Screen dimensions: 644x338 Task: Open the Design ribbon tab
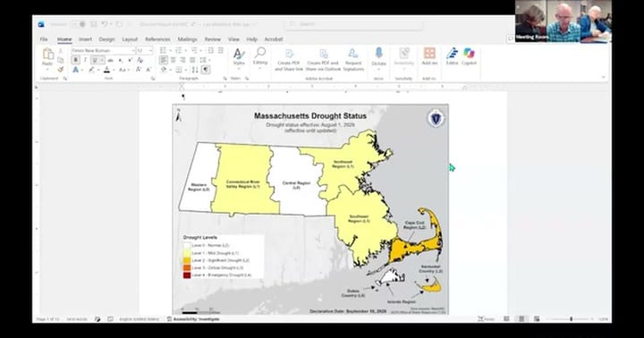click(x=106, y=39)
